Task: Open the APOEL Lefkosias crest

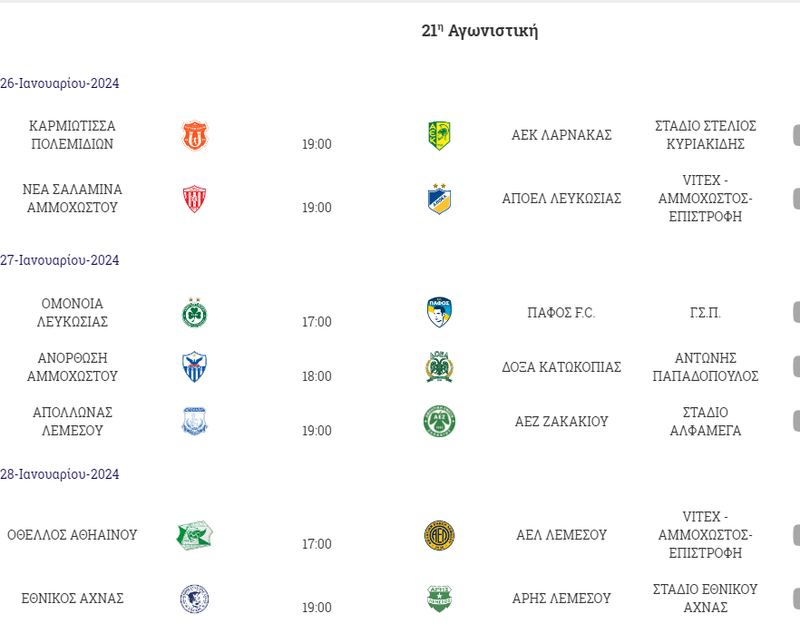Action: click(x=439, y=199)
